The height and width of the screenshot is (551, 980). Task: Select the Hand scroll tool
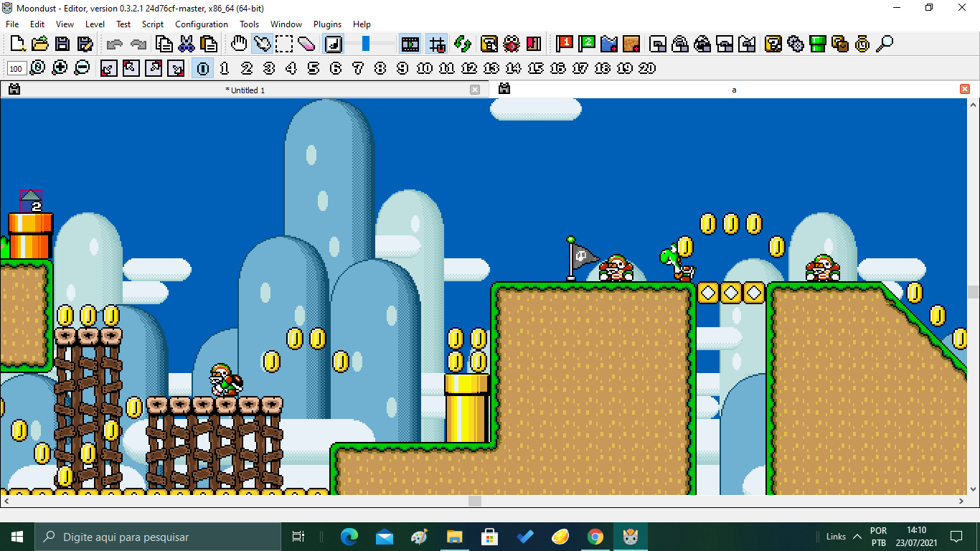coord(239,44)
